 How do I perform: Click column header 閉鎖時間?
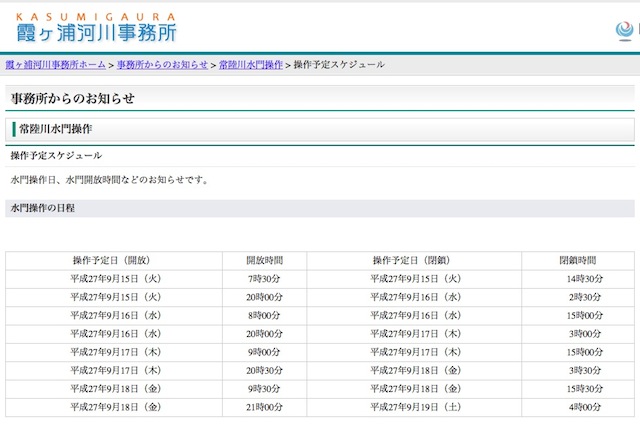coord(578,260)
